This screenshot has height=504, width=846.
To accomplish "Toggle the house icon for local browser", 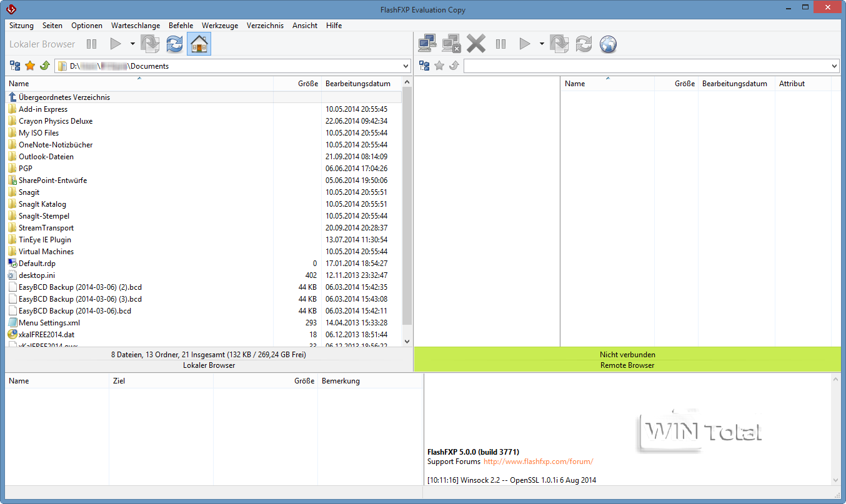I will click(199, 44).
